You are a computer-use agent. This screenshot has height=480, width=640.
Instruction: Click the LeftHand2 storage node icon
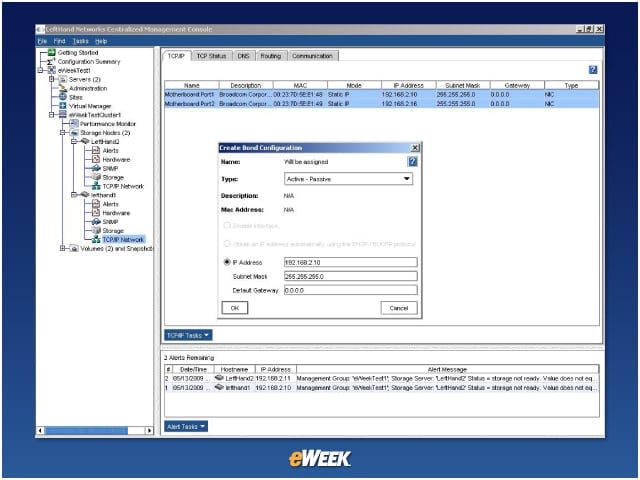tap(85, 141)
